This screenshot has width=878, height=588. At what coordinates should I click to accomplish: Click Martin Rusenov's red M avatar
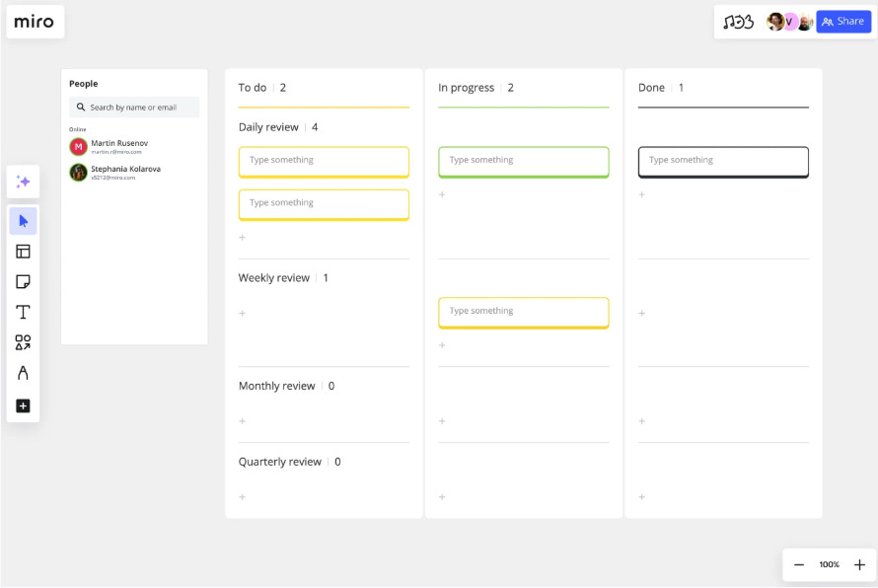78,147
